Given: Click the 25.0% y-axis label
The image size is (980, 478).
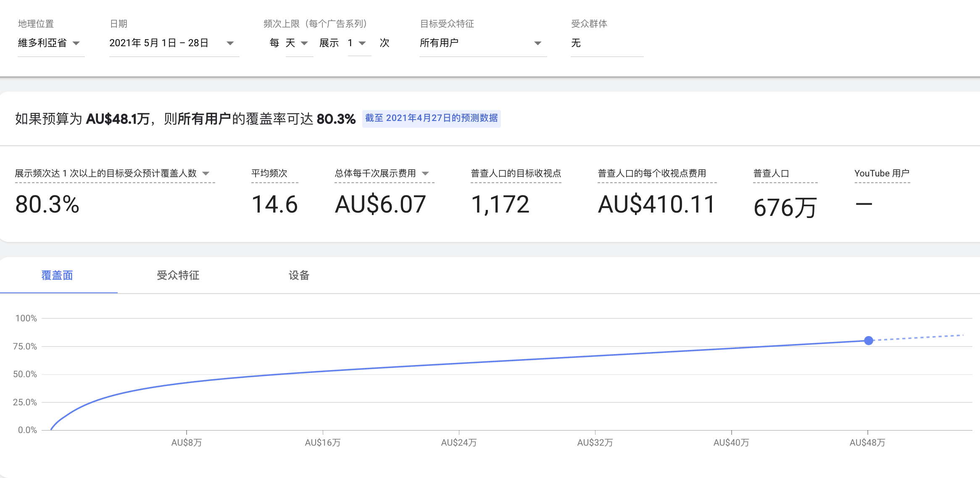Looking at the screenshot, I should tap(25, 402).
